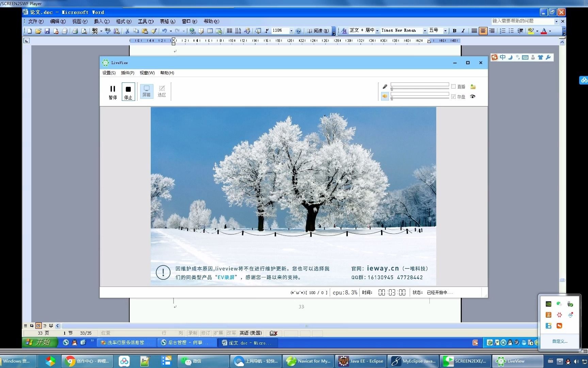Click the Windows 开始 Start button
588x368 pixels.
point(39,342)
